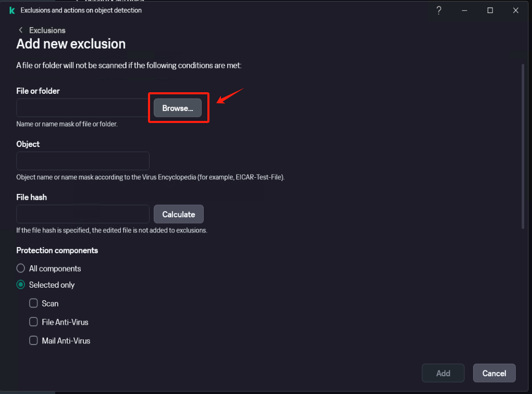Tick the File Anti-Virus checkbox
Screen dimensions: 532x394
click(33, 322)
